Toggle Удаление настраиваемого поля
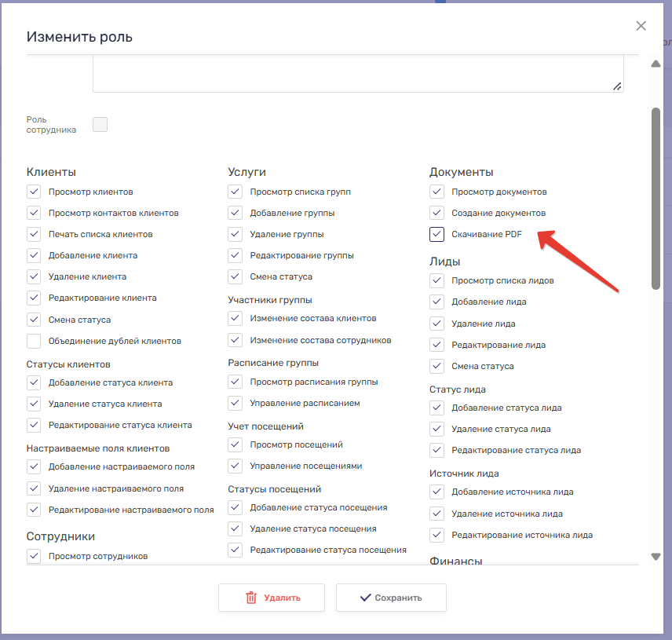672x640 pixels. coord(34,488)
